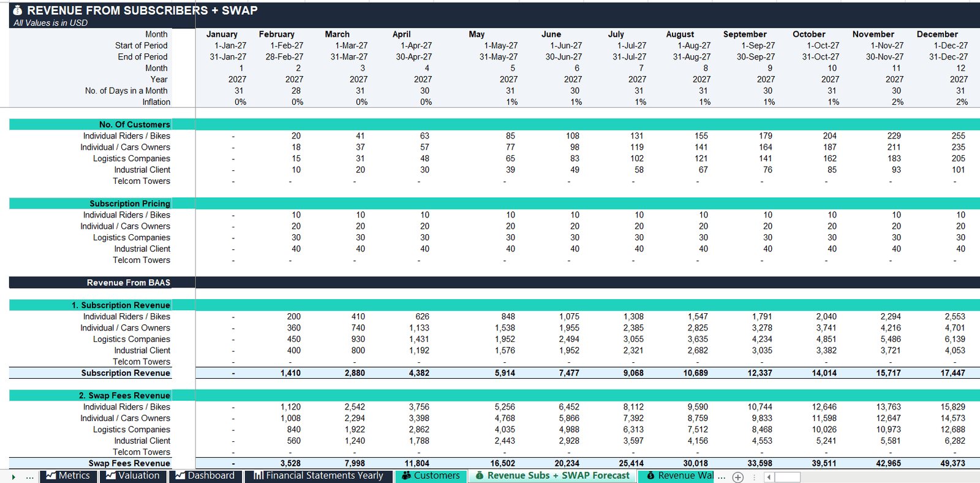Viewport: 980px width, 483px height.
Task: Select December swap fees total 49,373
Action: coord(952,463)
